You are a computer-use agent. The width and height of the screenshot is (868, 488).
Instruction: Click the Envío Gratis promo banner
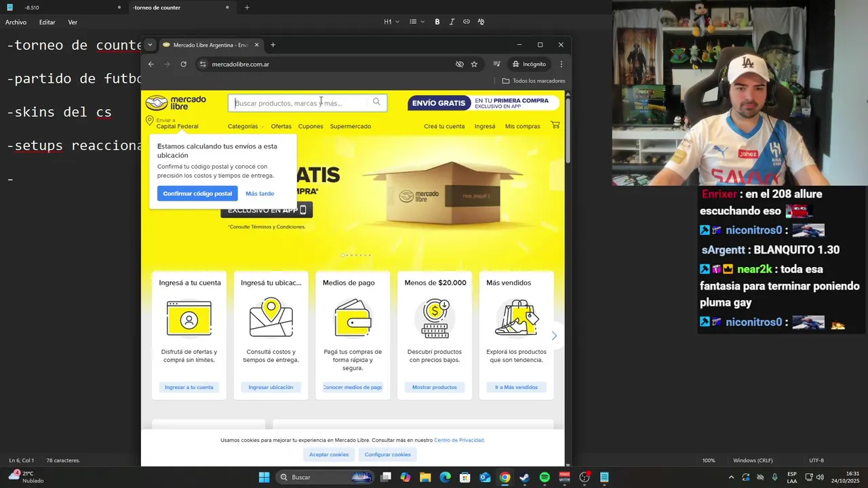click(484, 103)
